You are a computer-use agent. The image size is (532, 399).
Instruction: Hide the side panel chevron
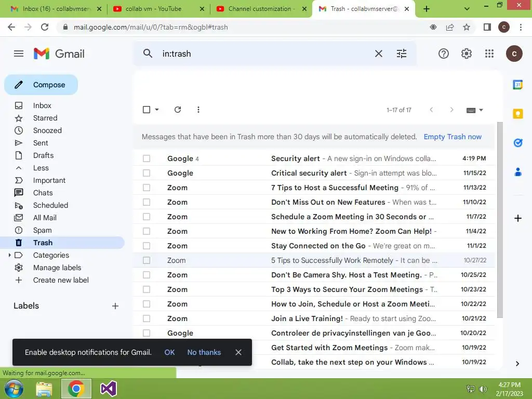tap(517, 363)
